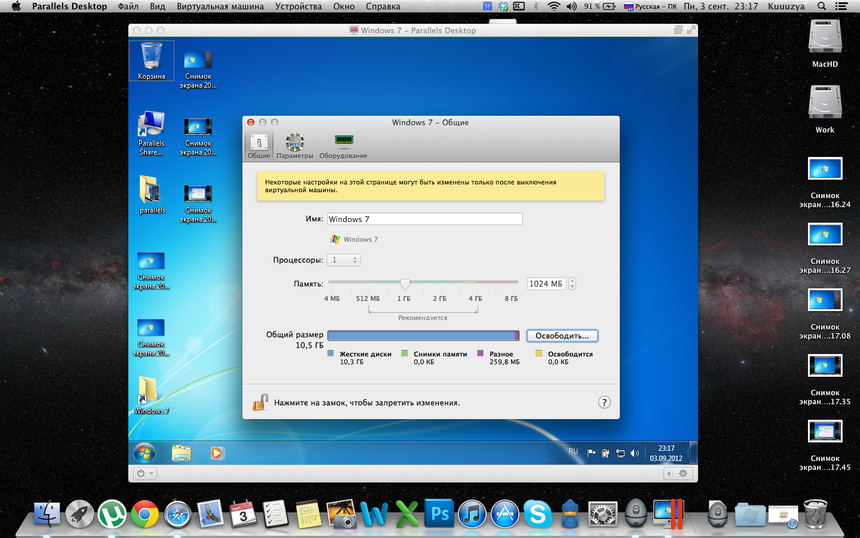Click the volume speaker icon in Windows tray
This screenshot has width=860, height=538.
(635, 453)
